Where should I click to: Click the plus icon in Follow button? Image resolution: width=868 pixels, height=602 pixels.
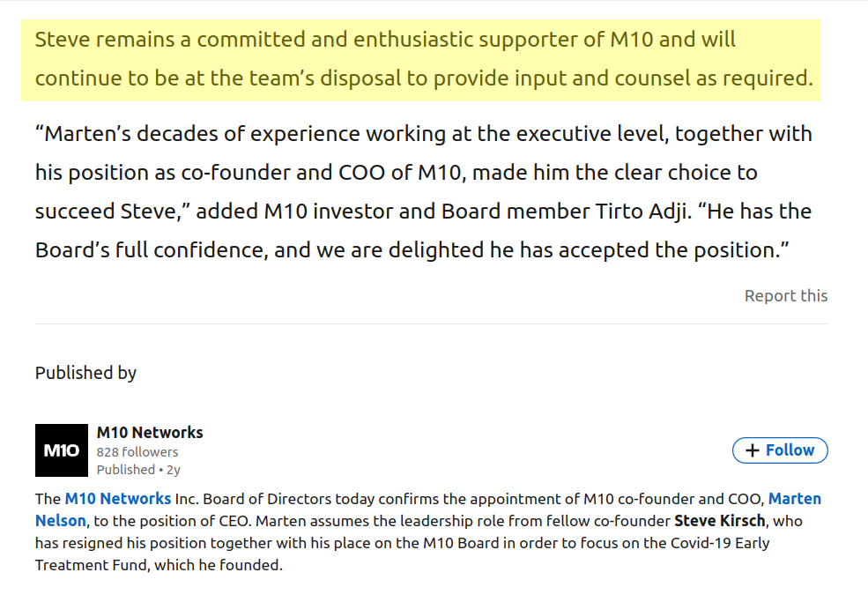click(753, 450)
